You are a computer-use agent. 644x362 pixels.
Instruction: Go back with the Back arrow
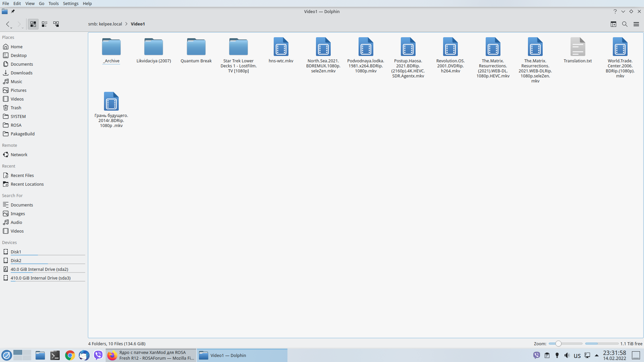click(8, 24)
